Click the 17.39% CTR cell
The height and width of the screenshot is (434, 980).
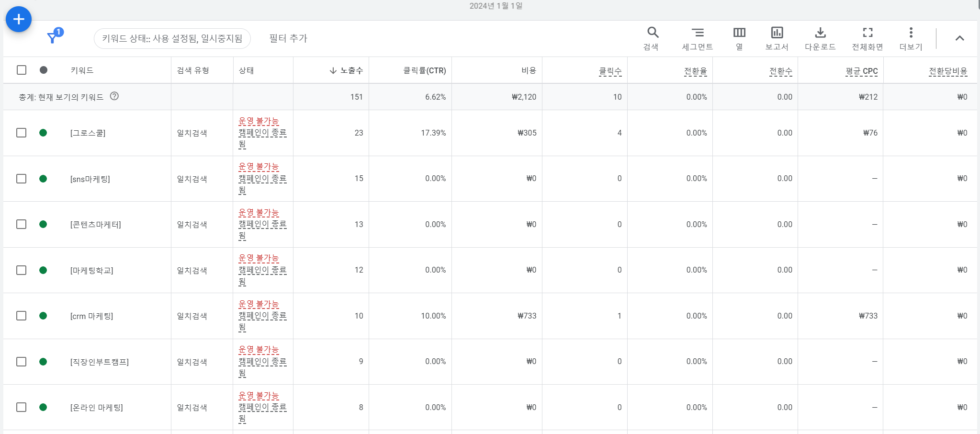tap(433, 133)
